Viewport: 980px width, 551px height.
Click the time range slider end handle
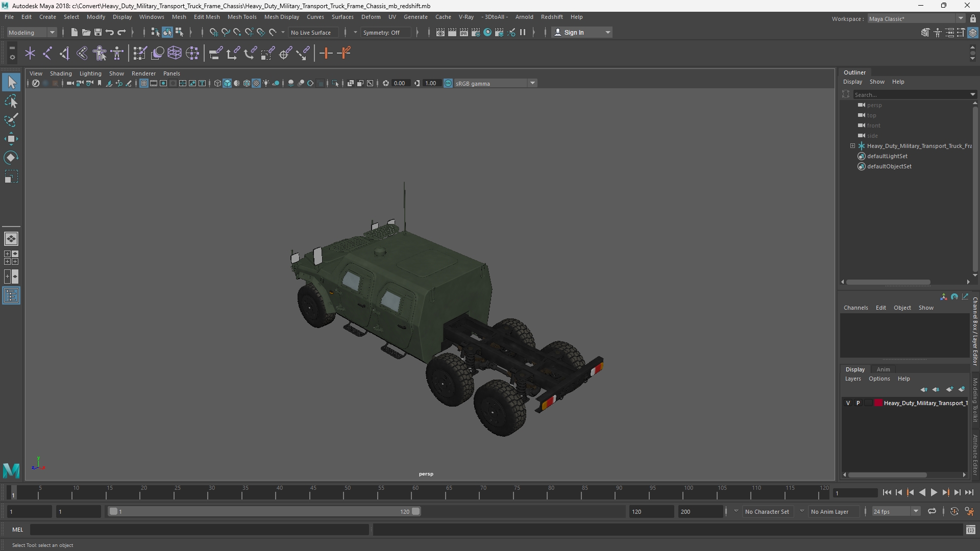click(416, 511)
